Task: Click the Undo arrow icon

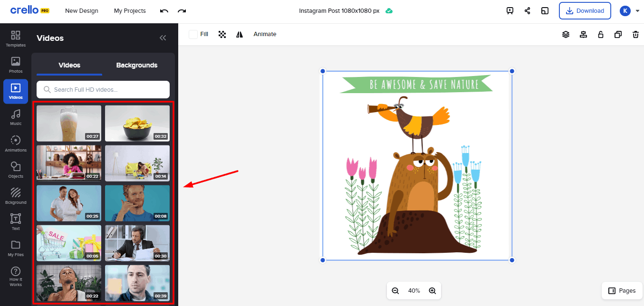Action: click(164, 11)
